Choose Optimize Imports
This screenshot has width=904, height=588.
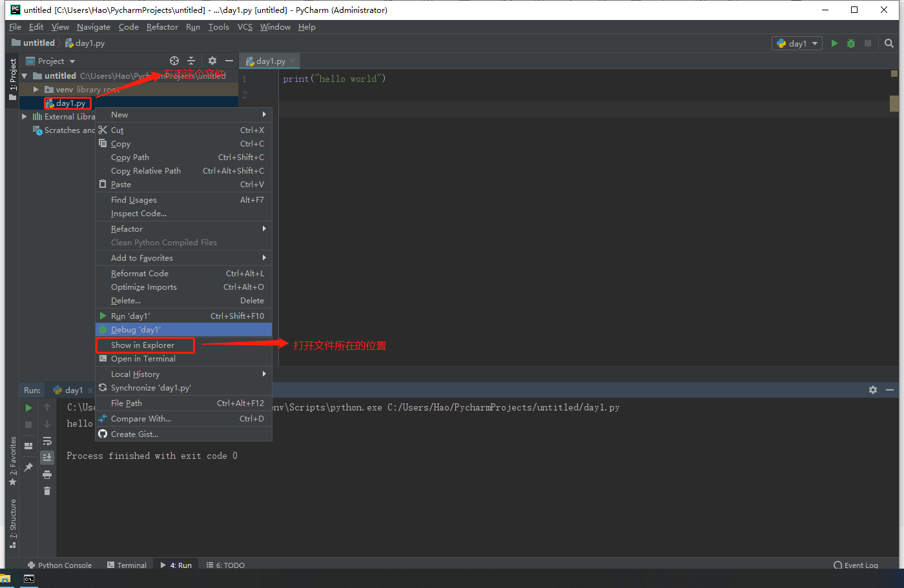click(183, 287)
